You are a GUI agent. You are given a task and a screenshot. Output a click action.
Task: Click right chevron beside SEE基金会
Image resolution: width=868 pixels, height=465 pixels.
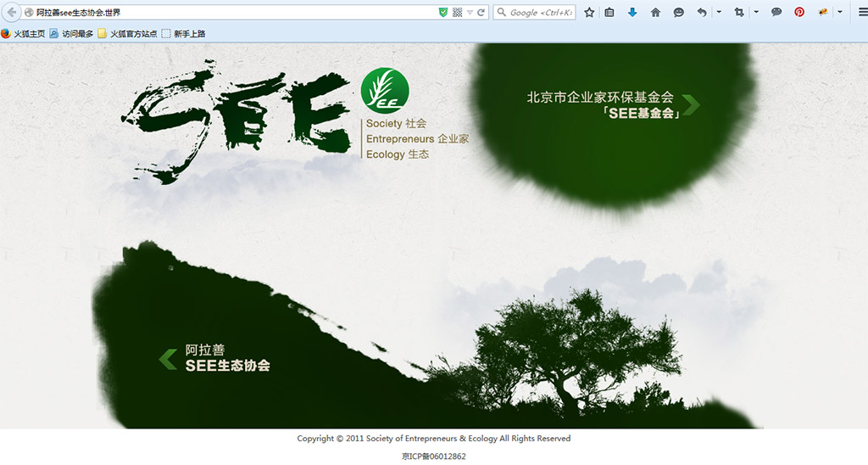[x=691, y=104]
